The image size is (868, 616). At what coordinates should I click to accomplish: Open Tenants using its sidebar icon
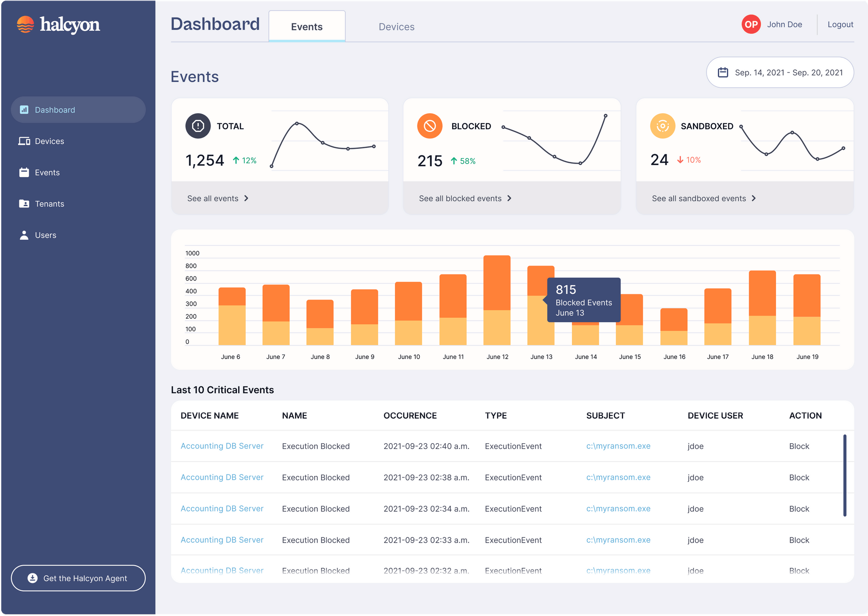point(24,204)
